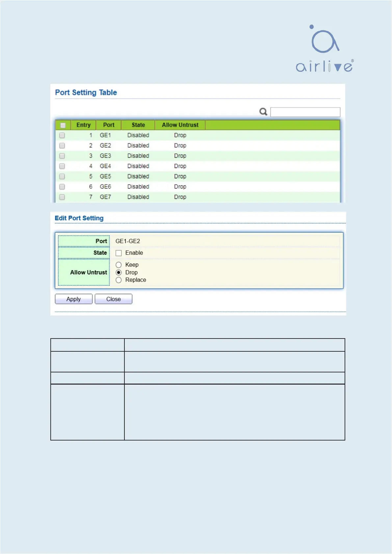Toggle the select-all header checkbox

(x=63, y=125)
